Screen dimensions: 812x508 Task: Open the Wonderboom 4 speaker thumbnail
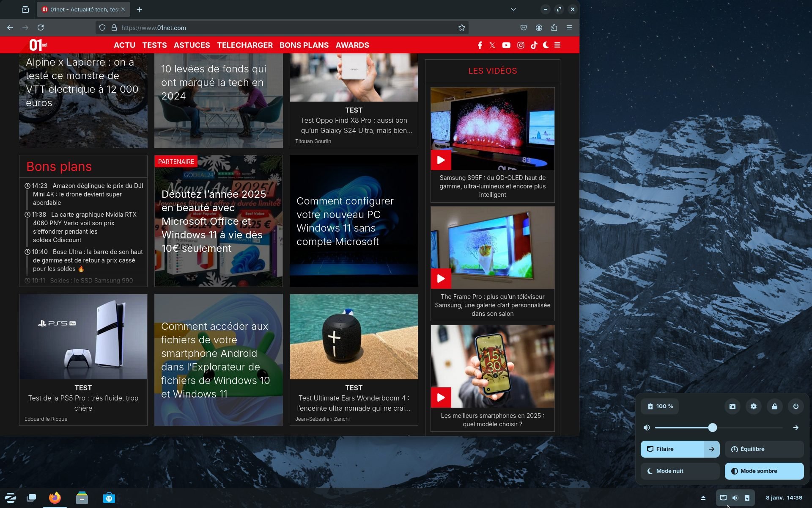[354, 337]
